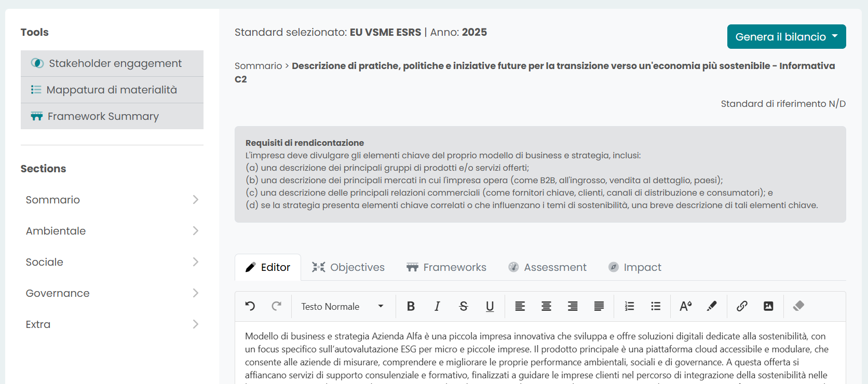Click the Framework Summary icon in Tools
Image resolution: width=868 pixels, height=384 pixels.
[x=36, y=116]
